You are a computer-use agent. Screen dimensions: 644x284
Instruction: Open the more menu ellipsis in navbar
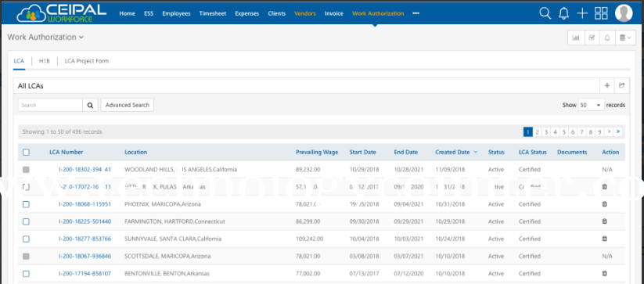(416, 13)
